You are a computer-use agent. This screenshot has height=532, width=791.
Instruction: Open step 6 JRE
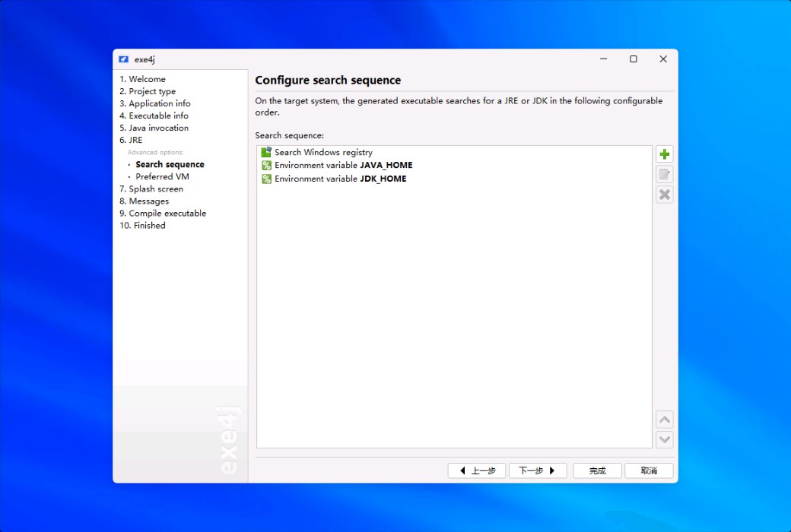pyautogui.click(x=131, y=140)
